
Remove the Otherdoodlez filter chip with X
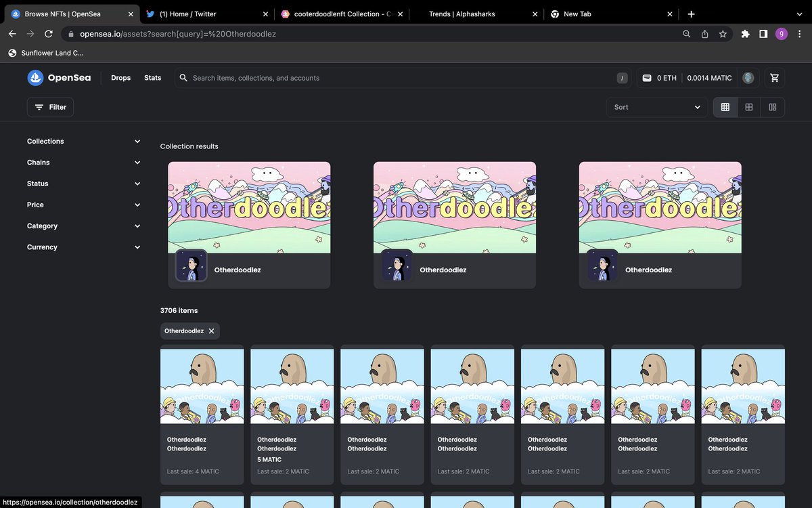[211, 331]
